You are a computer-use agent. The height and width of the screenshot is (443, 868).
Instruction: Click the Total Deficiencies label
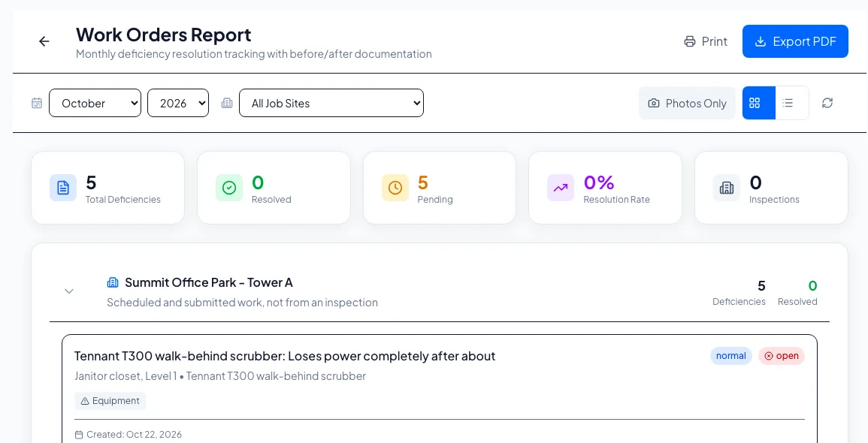click(x=123, y=200)
